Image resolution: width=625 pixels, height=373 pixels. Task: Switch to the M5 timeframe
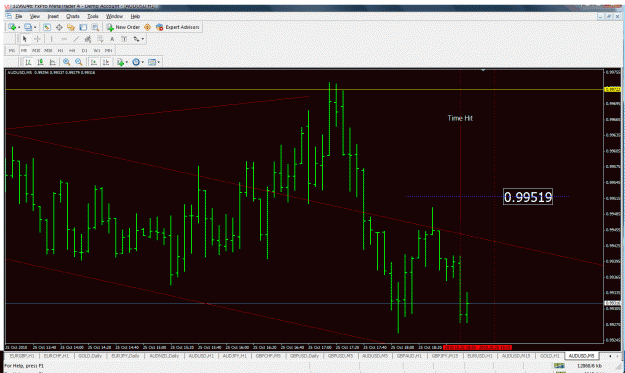[x=24, y=50]
